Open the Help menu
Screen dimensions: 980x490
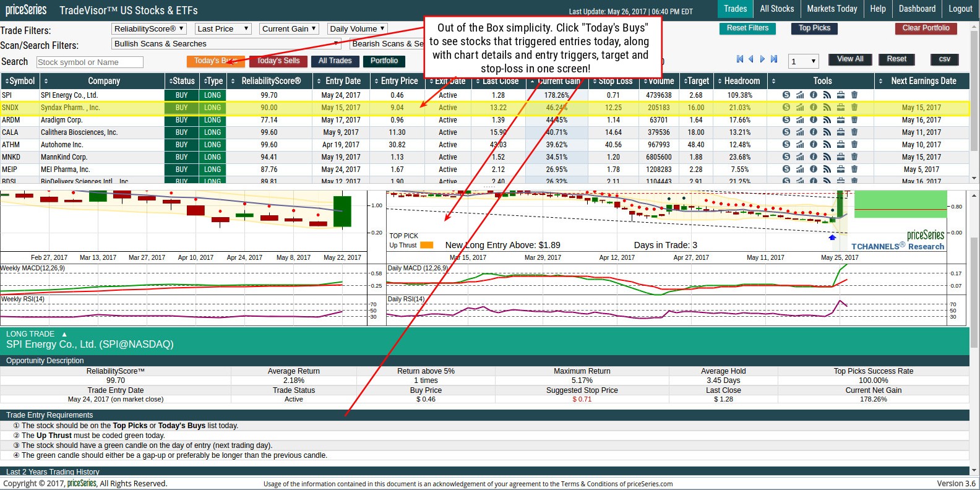pos(877,9)
